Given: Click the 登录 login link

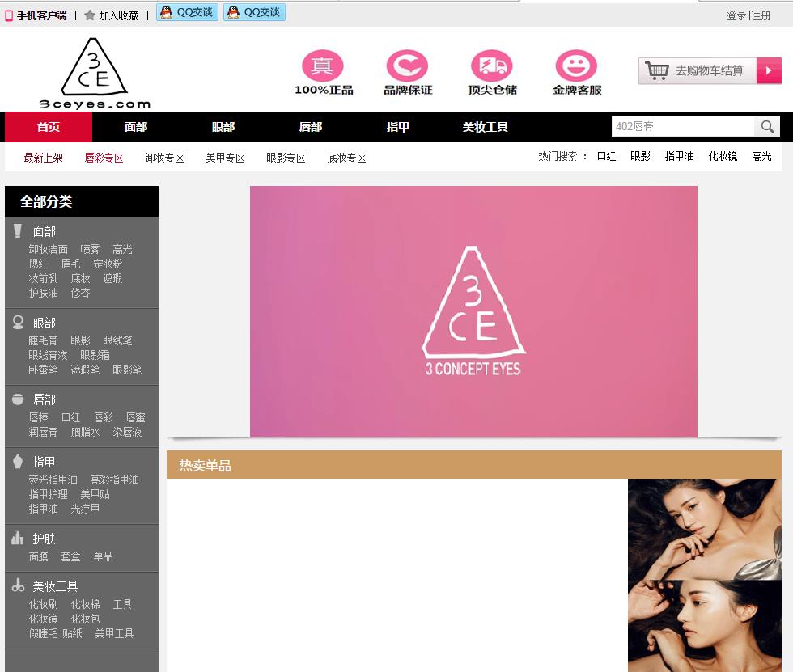Looking at the screenshot, I should [x=737, y=15].
